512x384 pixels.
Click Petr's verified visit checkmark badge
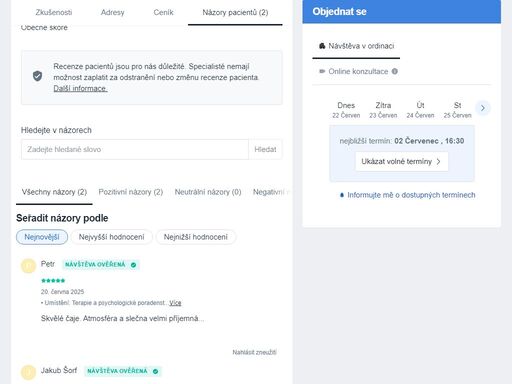[133, 265]
